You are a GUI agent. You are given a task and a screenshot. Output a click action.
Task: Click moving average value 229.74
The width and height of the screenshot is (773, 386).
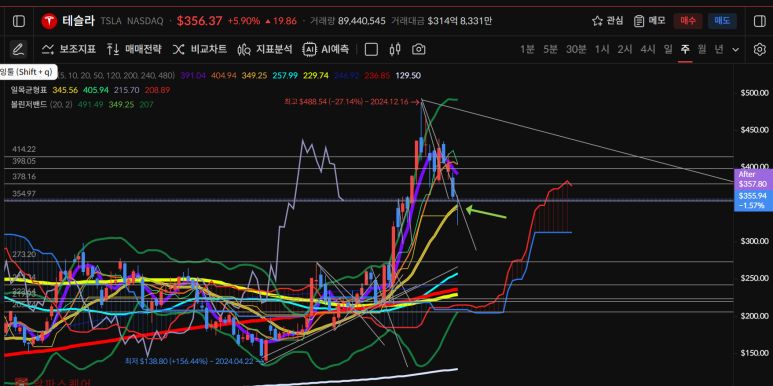316,75
